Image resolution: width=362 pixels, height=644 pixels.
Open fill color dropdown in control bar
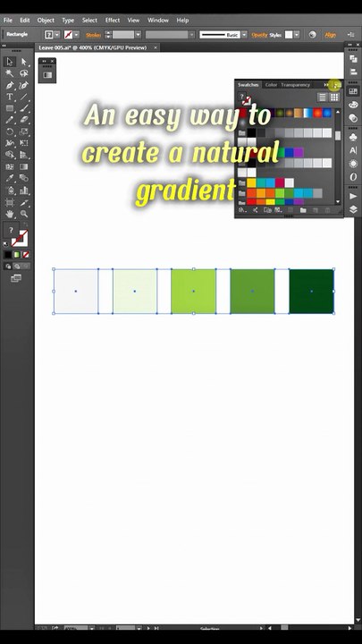click(x=57, y=35)
